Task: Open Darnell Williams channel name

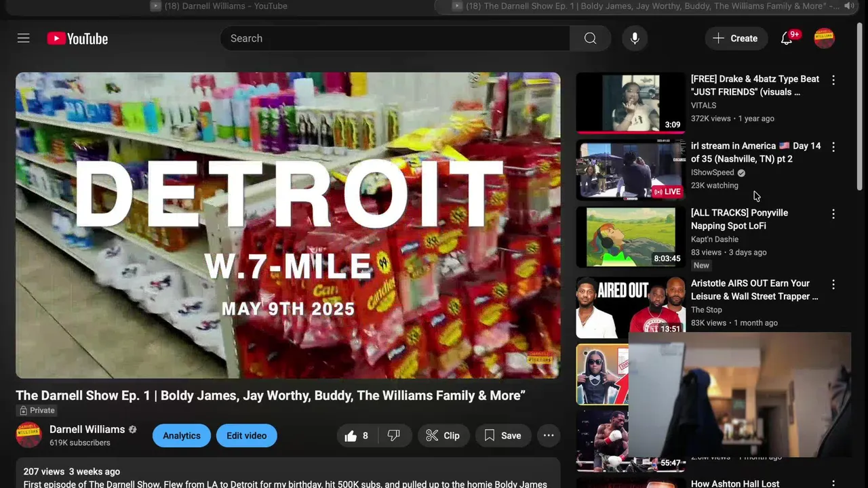Action: [87, 429]
